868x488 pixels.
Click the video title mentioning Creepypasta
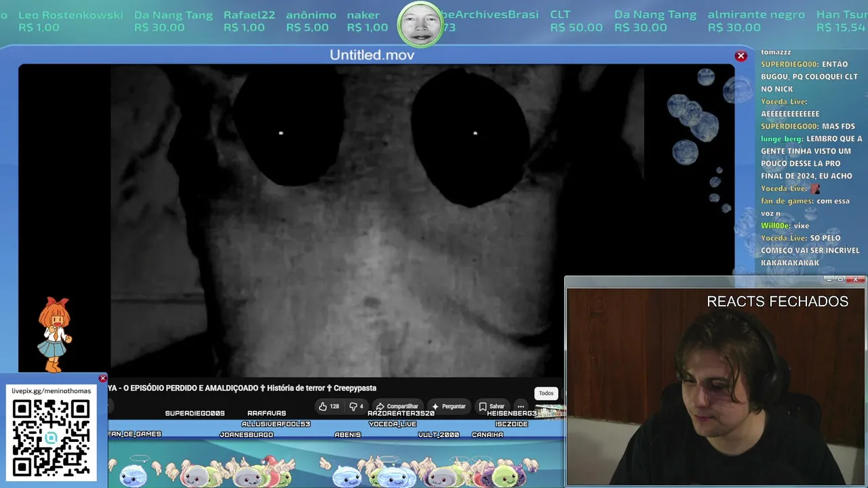coord(242,388)
